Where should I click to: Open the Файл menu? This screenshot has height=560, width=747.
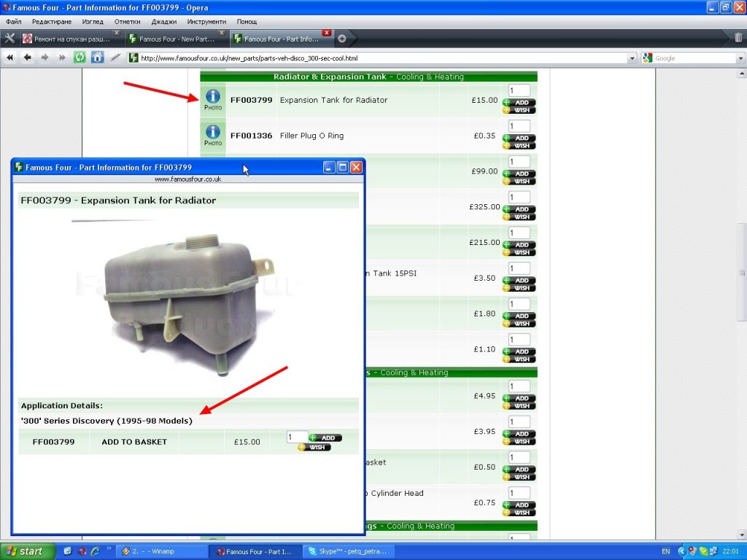click(14, 21)
